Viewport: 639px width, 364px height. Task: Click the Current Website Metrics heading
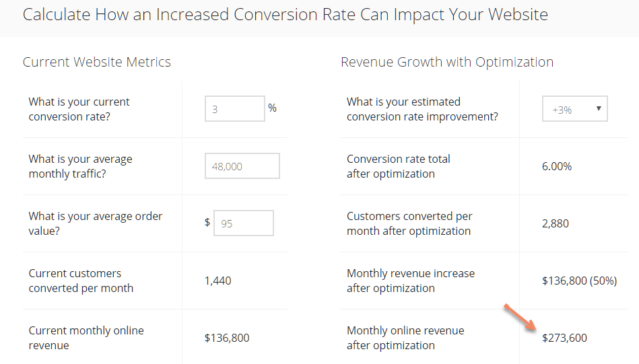[x=96, y=62]
